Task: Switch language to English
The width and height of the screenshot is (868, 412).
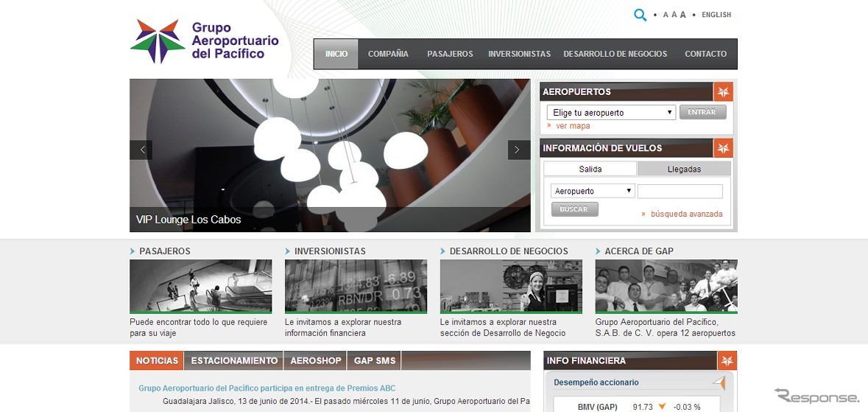Action: pyautogui.click(x=716, y=15)
